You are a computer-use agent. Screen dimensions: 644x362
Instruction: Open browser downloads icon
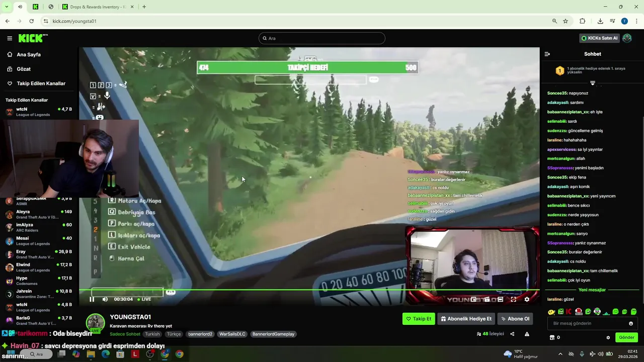click(x=600, y=21)
